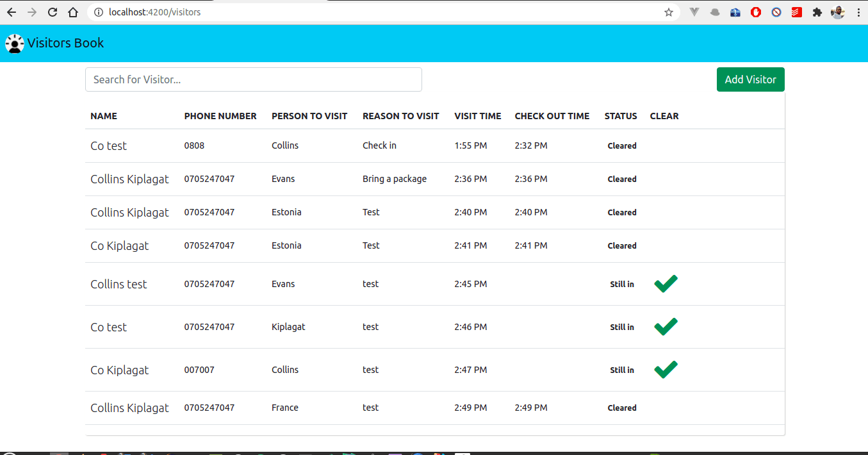Viewport: 868px width, 455px height.
Task: Click check out time 2:32 PM
Action: click(531, 145)
